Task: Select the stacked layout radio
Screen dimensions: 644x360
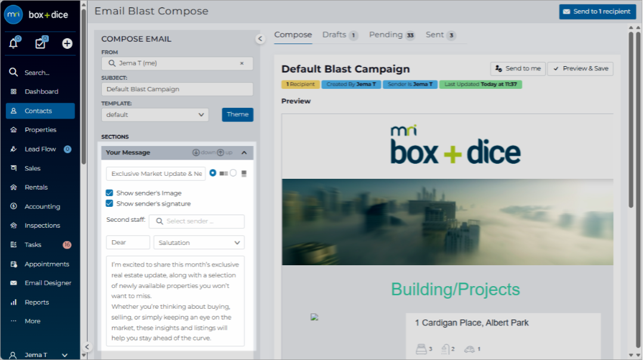Action: 233,173
